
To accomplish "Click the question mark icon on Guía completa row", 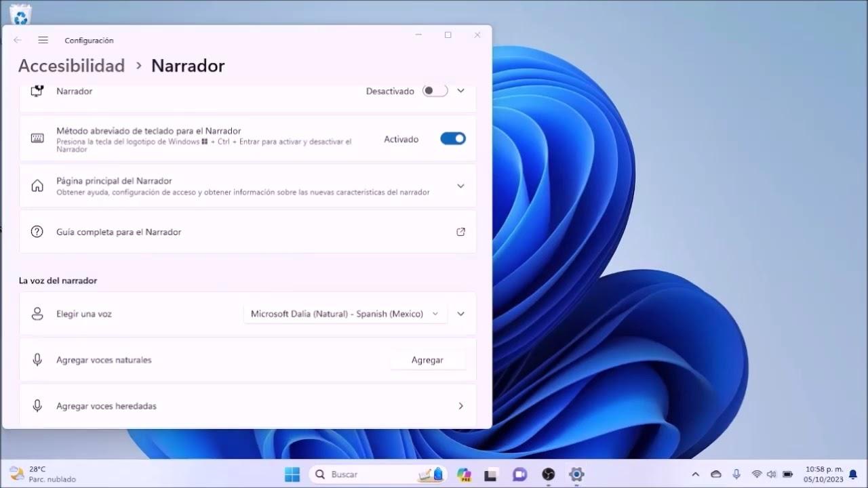I will (37, 231).
